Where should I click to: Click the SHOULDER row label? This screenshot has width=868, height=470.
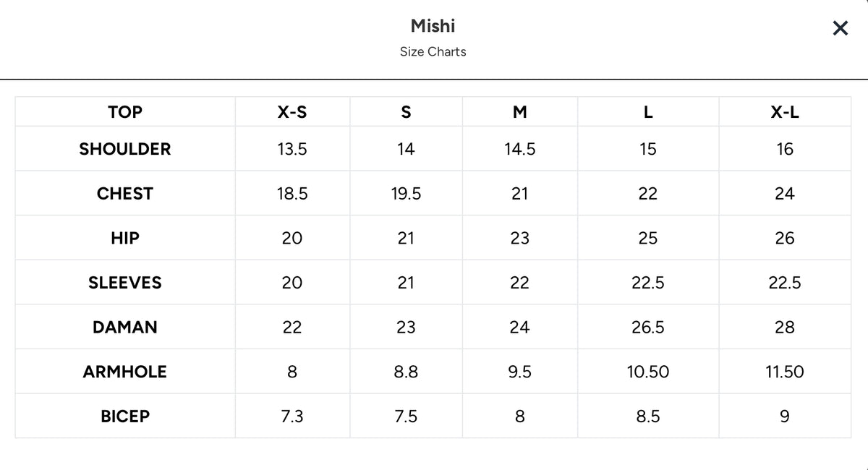pyautogui.click(x=125, y=149)
